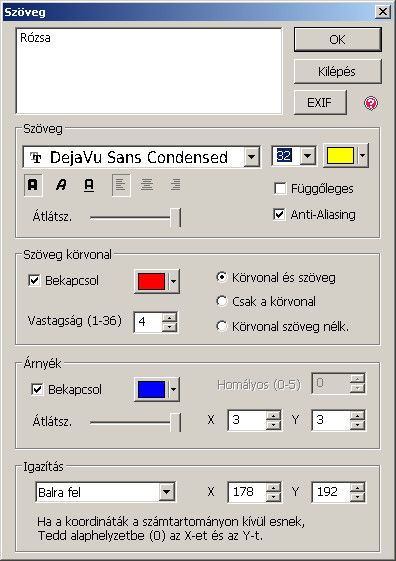Click the Árnyék Átlátsz. slider handle
Image resolution: width=396 pixels, height=561 pixels.
click(176, 422)
